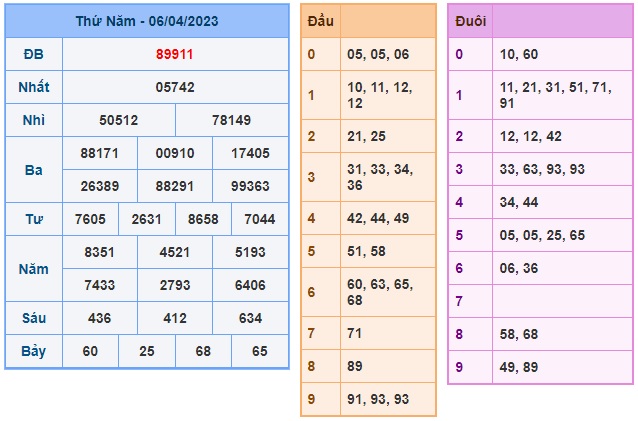This screenshot has height=421, width=638.
Task: Click the 'Nhất' row label
Action: click(x=34, y=87)
